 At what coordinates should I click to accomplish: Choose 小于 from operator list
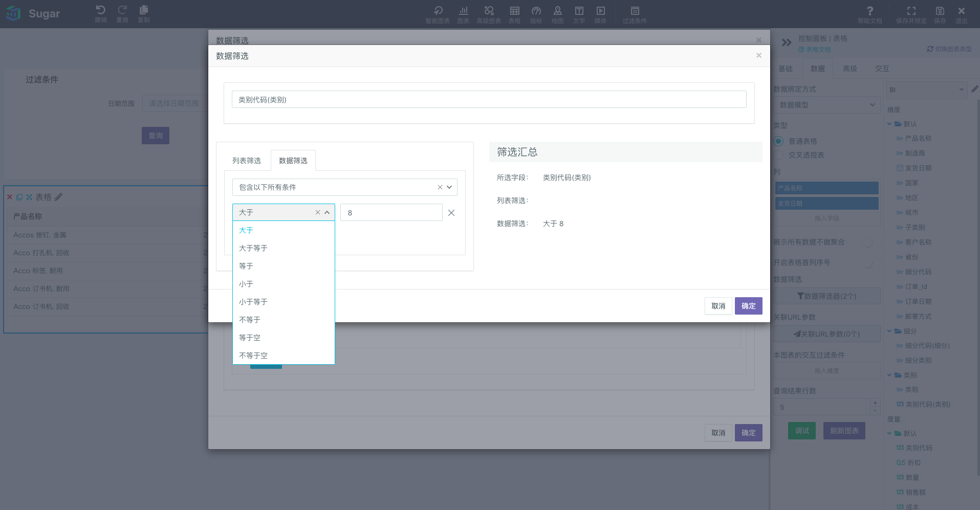click(284, 284)
